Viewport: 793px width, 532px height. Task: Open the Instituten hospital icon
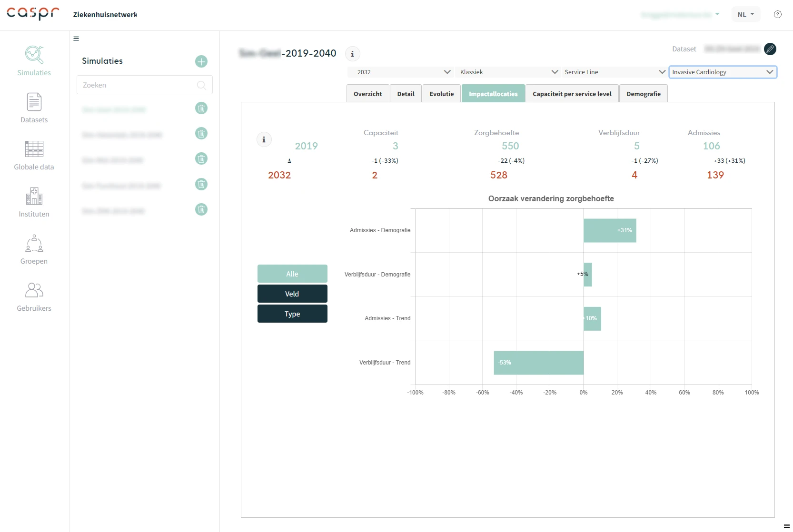tap(34, 196)
